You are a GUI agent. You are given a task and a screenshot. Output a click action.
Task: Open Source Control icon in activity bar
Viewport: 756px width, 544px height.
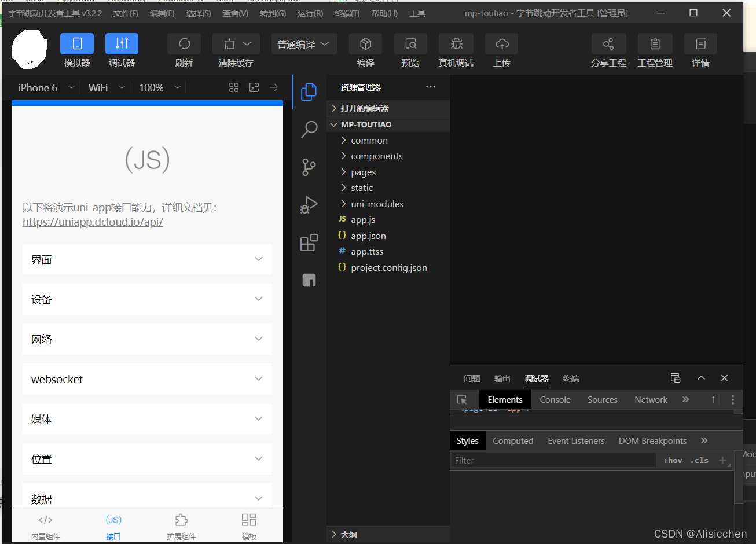click(309, 167)
